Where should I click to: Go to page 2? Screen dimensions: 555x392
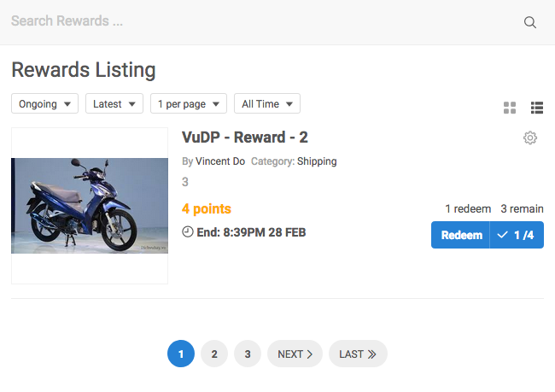pyautogui.click(x=214, y=354)
